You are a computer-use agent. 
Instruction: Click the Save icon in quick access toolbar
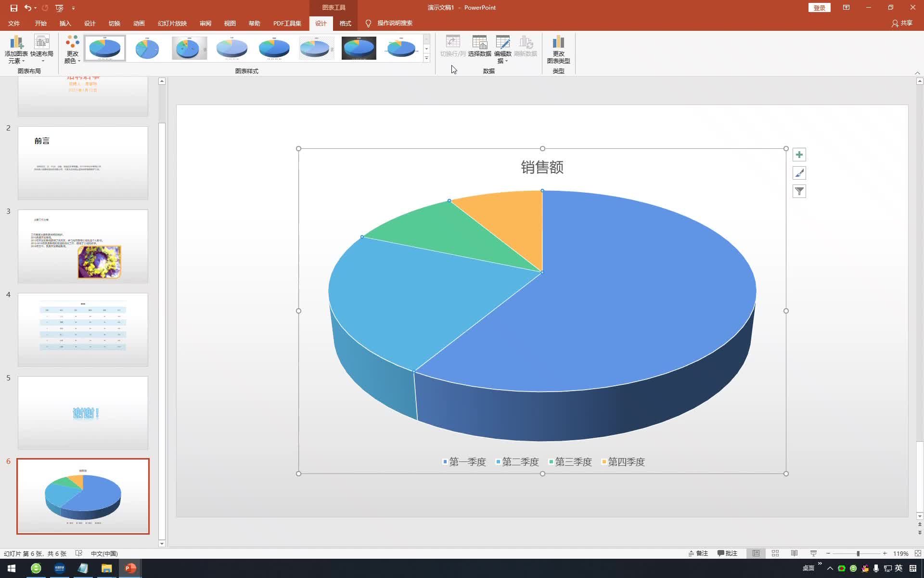14,8
